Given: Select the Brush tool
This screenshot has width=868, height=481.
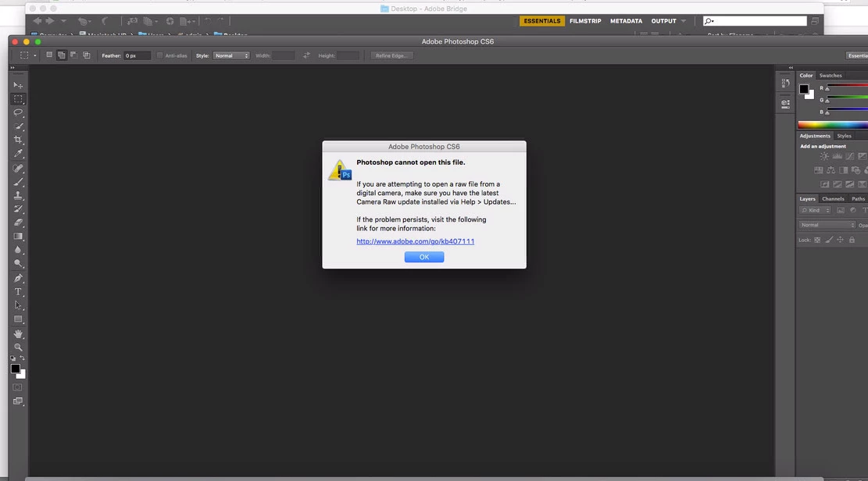Looking at the screenshot, I should [x=18, y=182].
